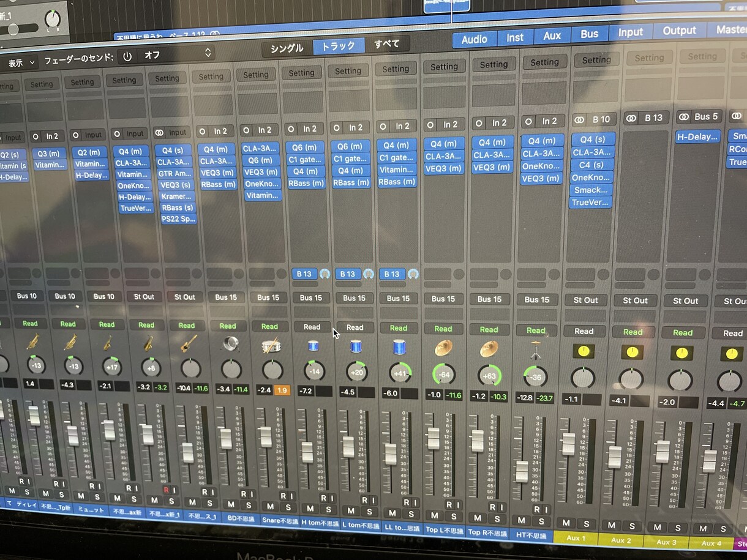Open the H-Delay plug-in on Aux 3
Viewport: 747px width, 560px height.
click(x=697, y=136)
